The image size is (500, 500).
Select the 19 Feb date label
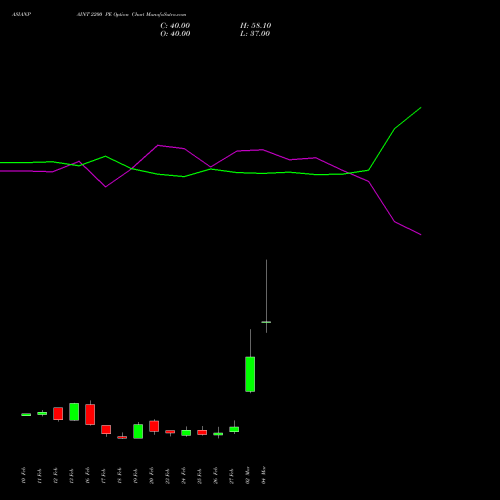click(135, 476)
